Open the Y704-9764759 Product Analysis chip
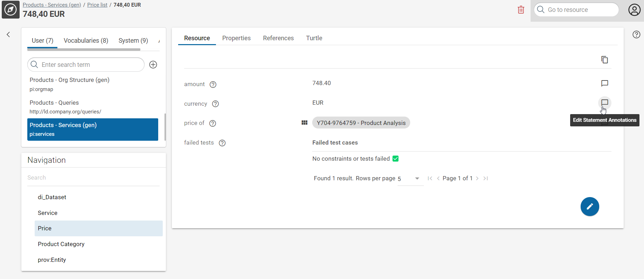This screenshot has width=644, height=279. (x=361, y=123)
